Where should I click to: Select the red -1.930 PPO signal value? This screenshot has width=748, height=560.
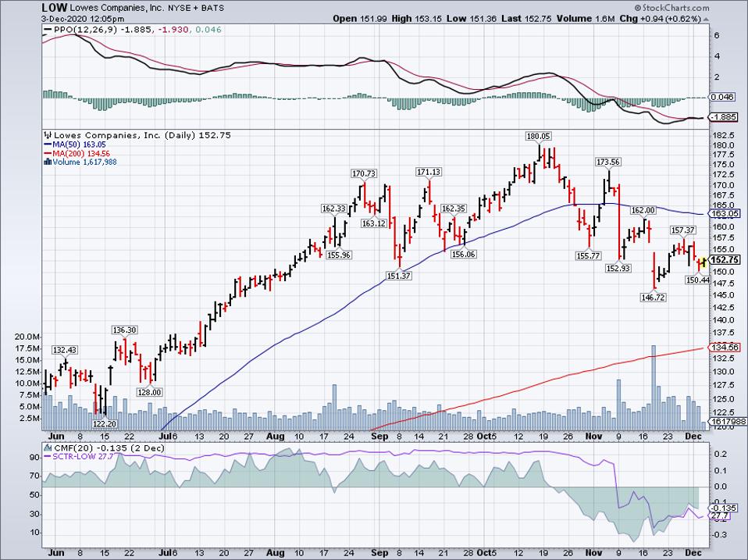(x=172, y=30)
